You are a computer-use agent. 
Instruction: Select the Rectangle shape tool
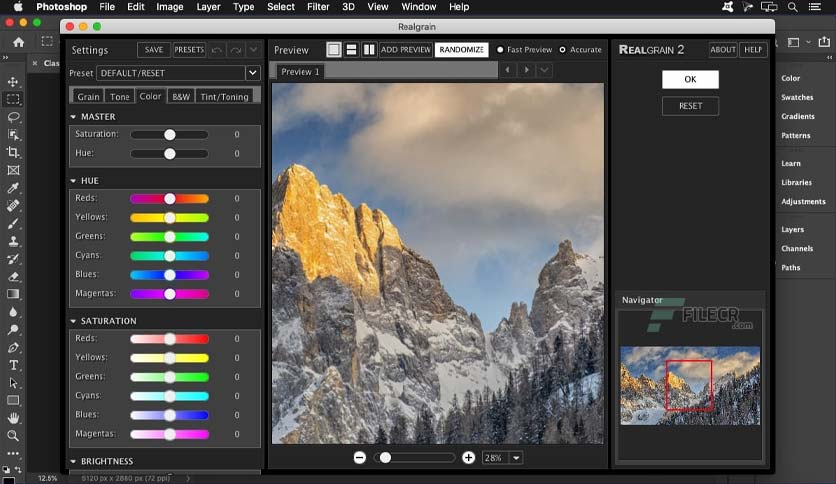tap(13, 400)
